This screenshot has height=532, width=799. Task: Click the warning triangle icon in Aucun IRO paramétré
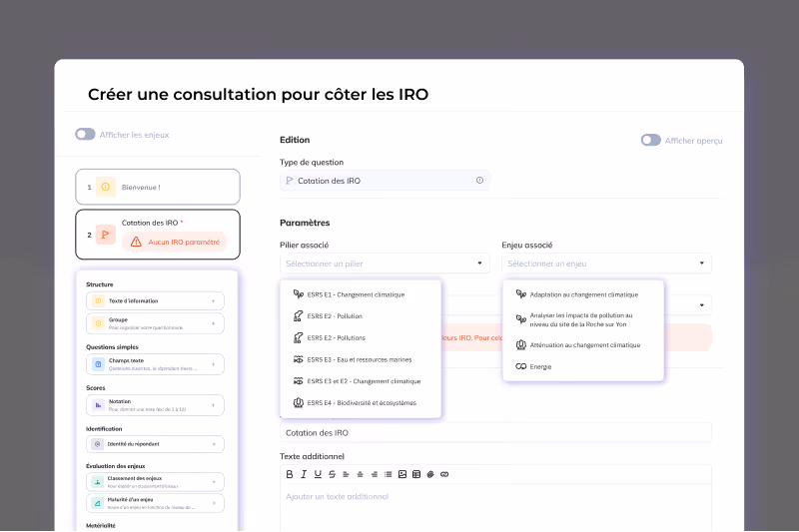coord(136,242)
